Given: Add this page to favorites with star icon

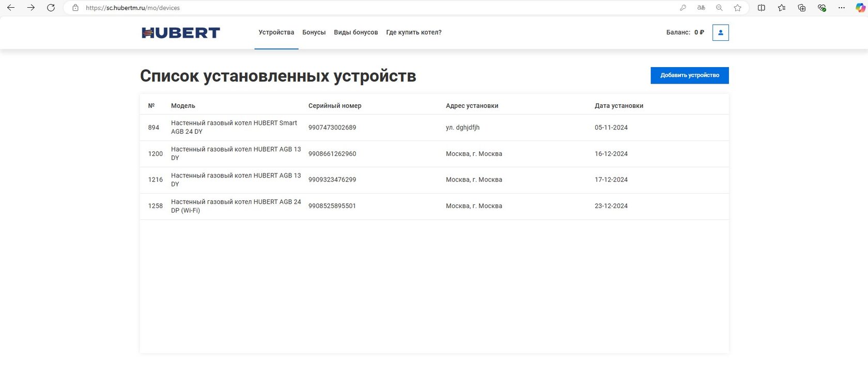Looking at the screenshot, I should pos(738,8).
